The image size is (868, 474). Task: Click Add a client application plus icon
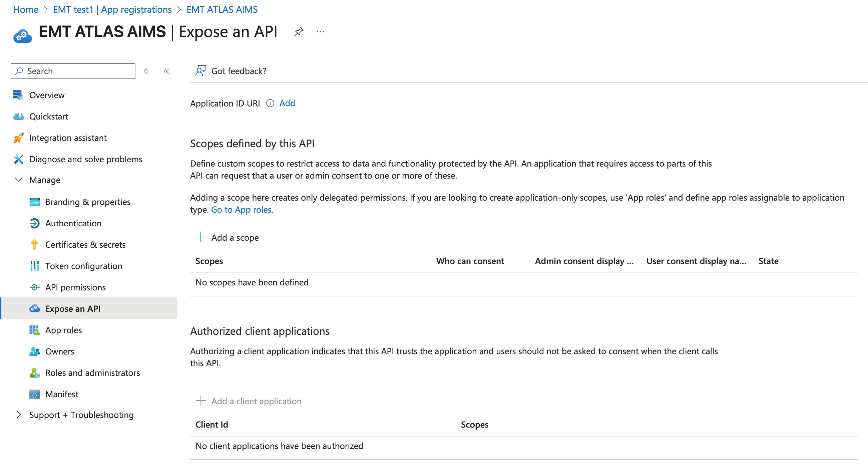(x=200, y=401)
